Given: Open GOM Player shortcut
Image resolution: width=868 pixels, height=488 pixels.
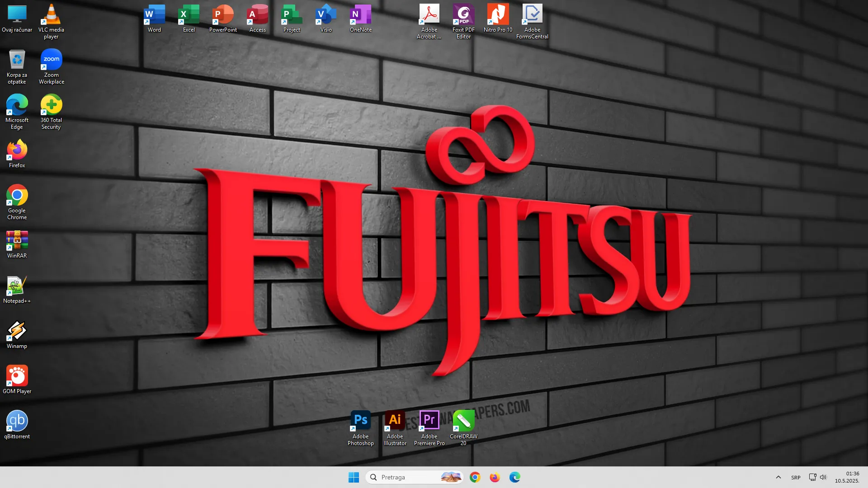Looking at the screenshot, I should point(17,380).
